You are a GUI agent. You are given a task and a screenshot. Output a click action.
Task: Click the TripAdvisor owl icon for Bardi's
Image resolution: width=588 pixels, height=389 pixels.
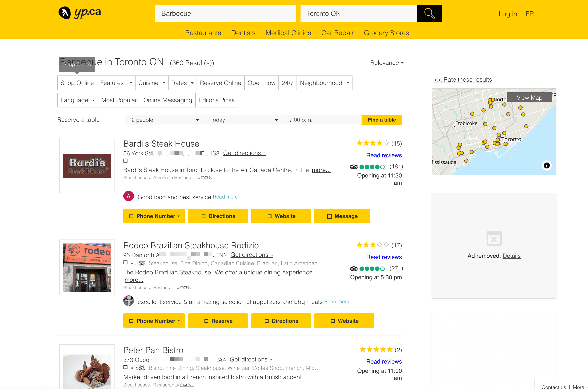354,167
